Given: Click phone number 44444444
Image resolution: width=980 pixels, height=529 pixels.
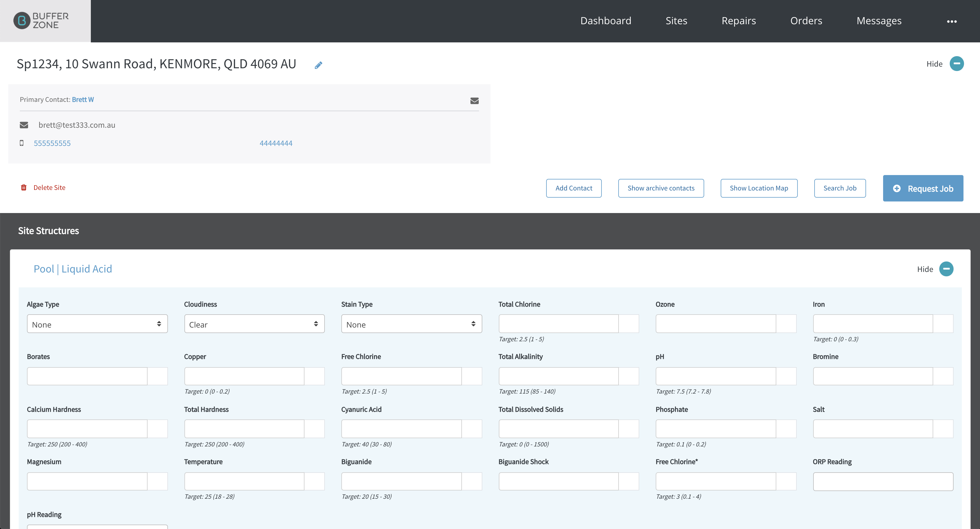Looking at the screenshot, I should pyautogui.click(x=276, y=143).
